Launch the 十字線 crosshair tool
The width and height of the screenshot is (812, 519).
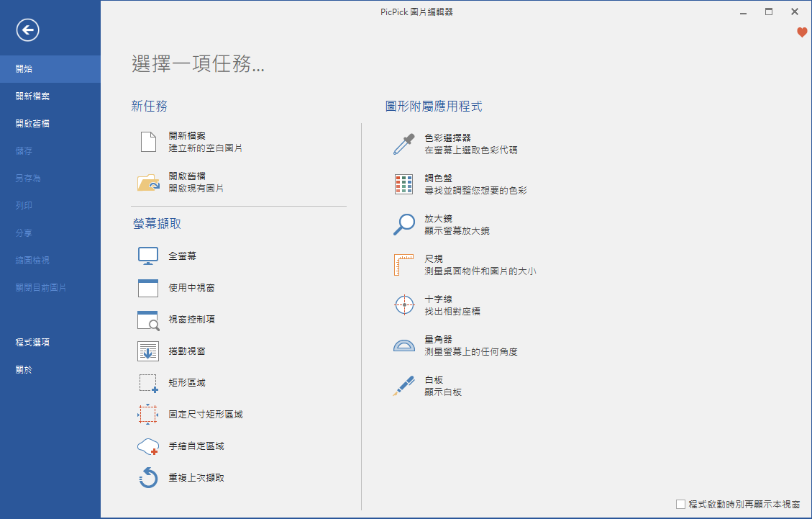click(x=403, y=304)
